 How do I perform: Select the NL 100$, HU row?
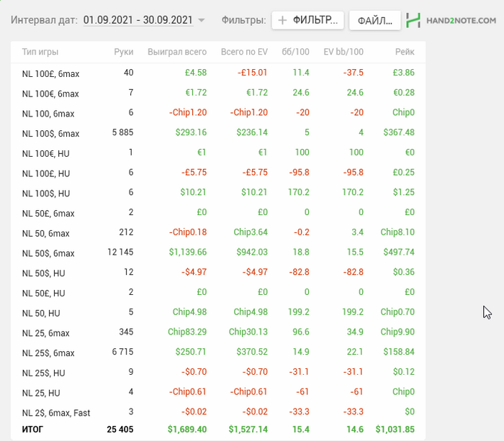218,192
